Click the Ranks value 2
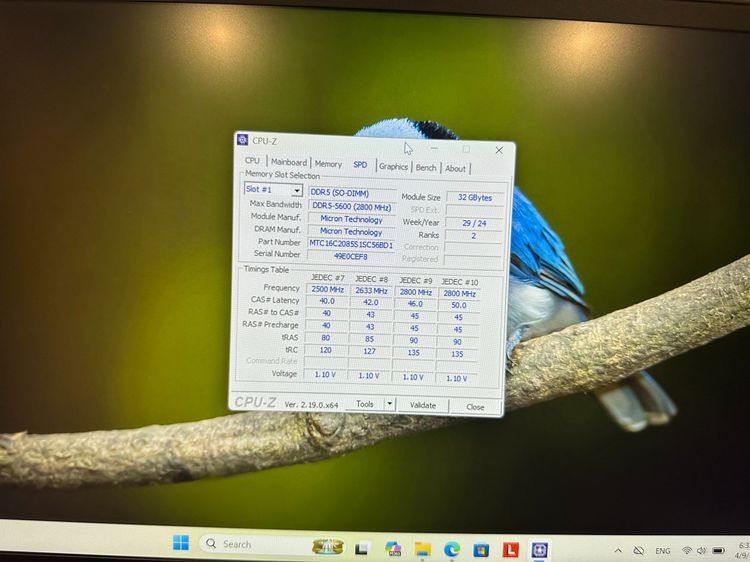The image size is (750, 562). coord(474,235)
